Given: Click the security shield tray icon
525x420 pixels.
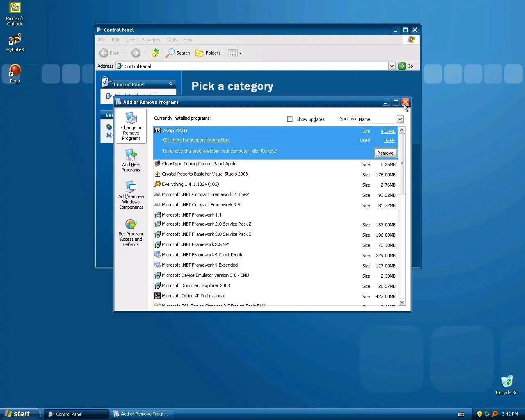Looking at the screenshot, I should [479, 414].
